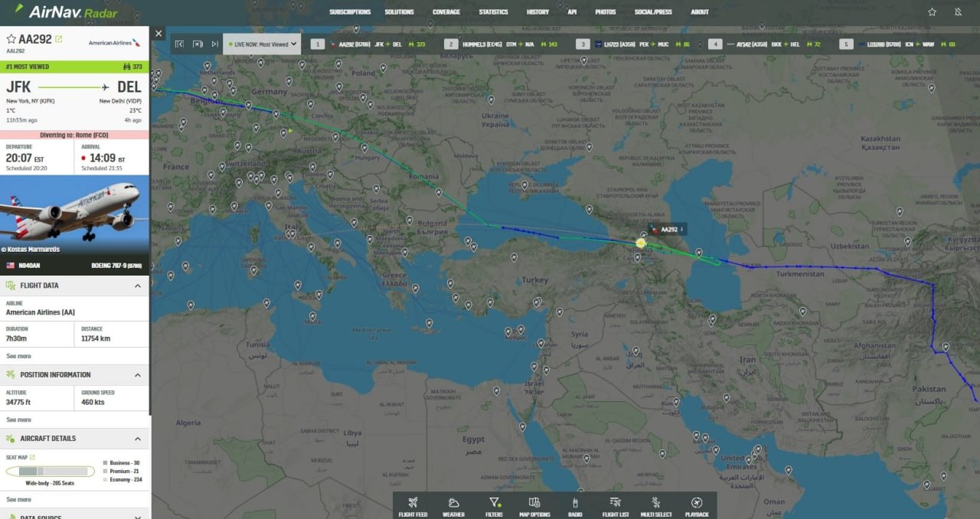
Task: Collapse the Flight Data section
Action: click(x=138, y=286)
